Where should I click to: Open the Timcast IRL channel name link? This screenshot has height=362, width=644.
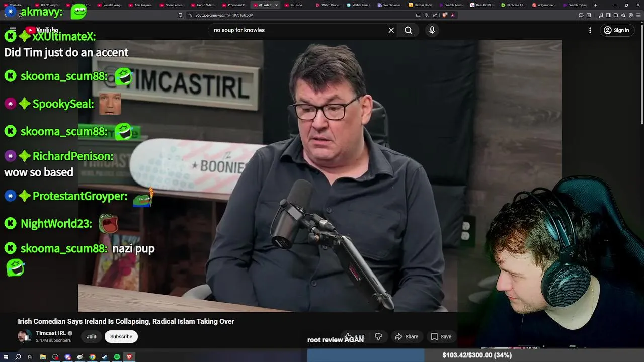point(51,333)
